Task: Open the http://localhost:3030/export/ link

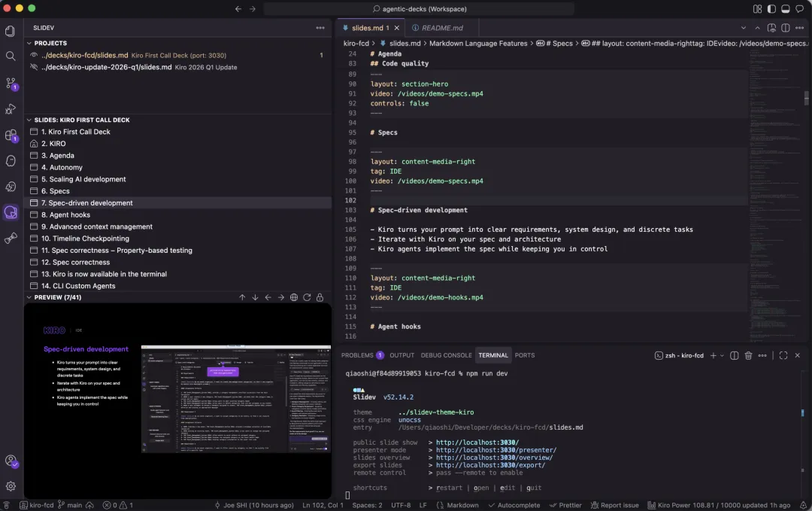Action: [490, 465]
